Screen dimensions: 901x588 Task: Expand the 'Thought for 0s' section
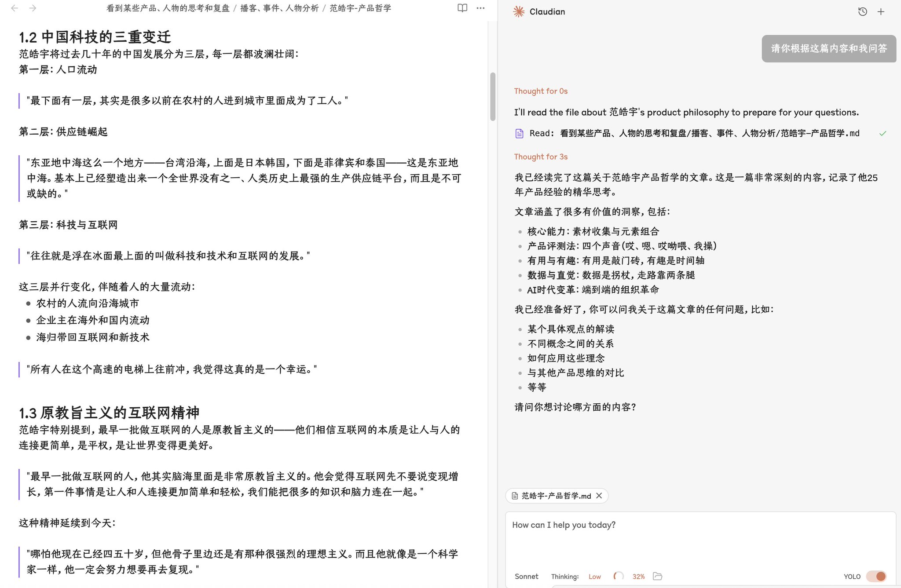(541, 91)
